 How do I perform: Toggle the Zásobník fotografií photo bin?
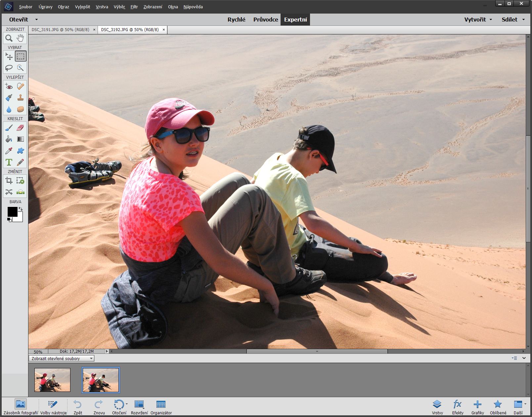20,407
